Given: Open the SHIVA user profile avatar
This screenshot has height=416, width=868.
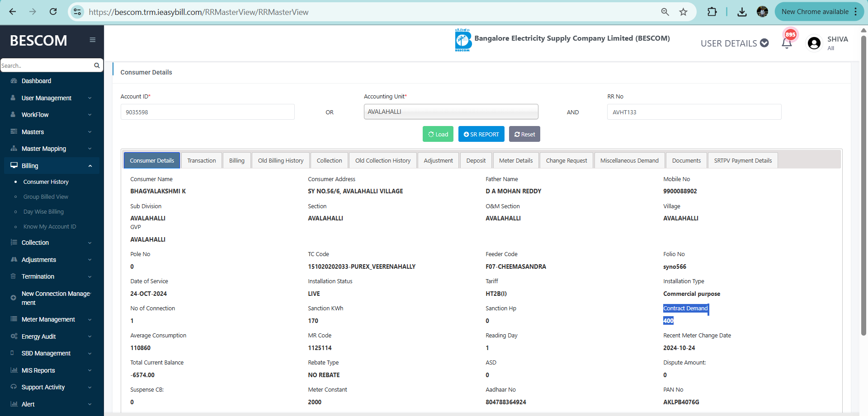Looking at the screenshot, I should 814,43.
